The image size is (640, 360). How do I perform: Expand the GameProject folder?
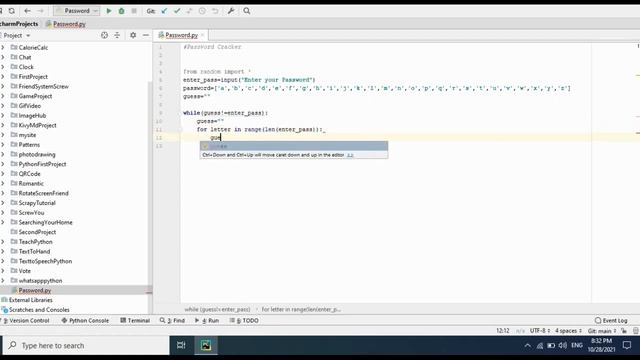pos(3,96)
